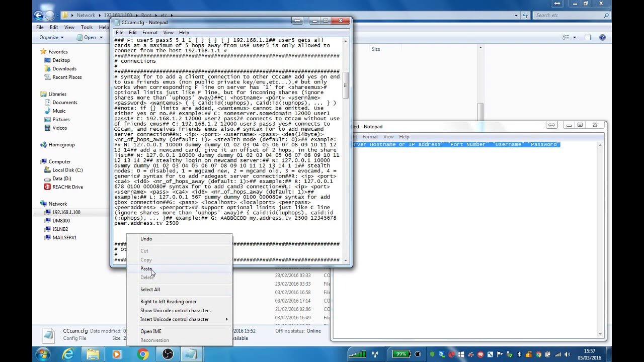Select Desktop in navigation pane
The width and height of the screenshot is (644, 362).
pos(61,60)
